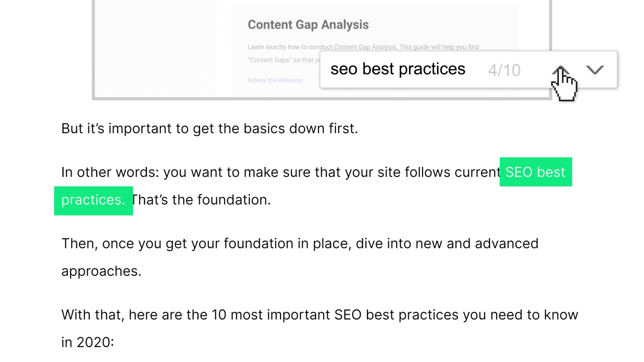644x362 pixels.
Task: Select the 4/10 match counter
Action: 504,70
